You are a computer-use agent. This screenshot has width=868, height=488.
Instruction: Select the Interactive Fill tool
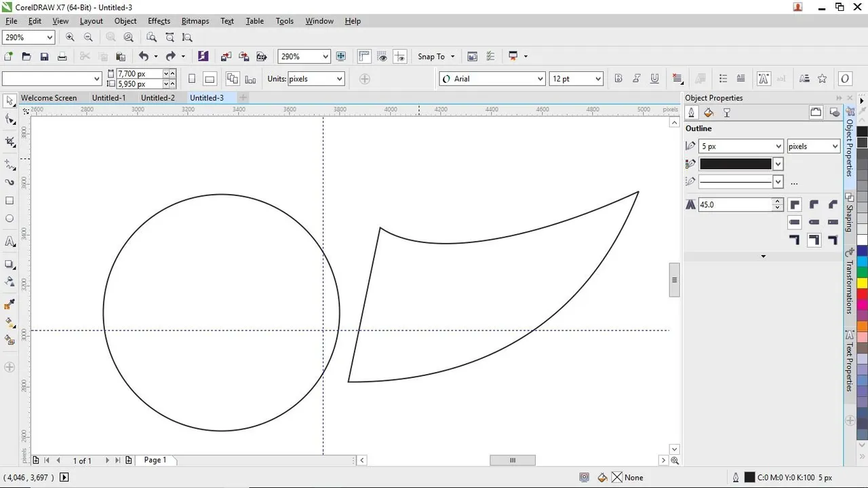pos(9,323)
